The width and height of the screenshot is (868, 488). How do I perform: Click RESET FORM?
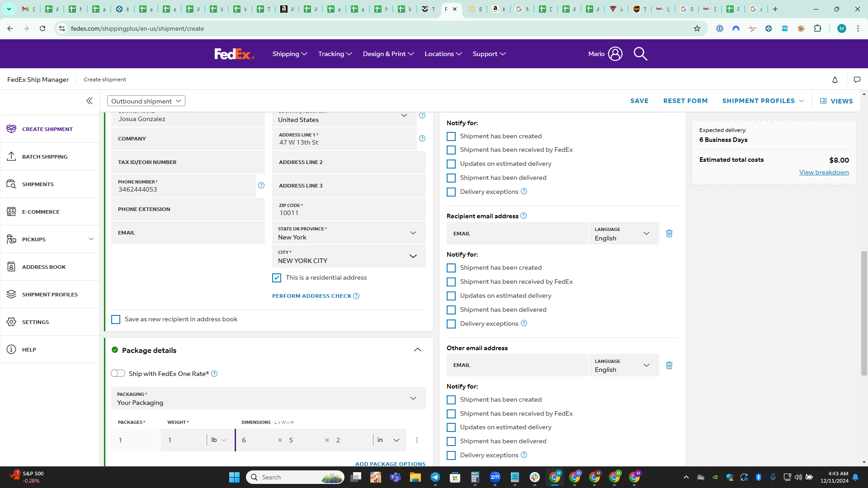point(685,101)
